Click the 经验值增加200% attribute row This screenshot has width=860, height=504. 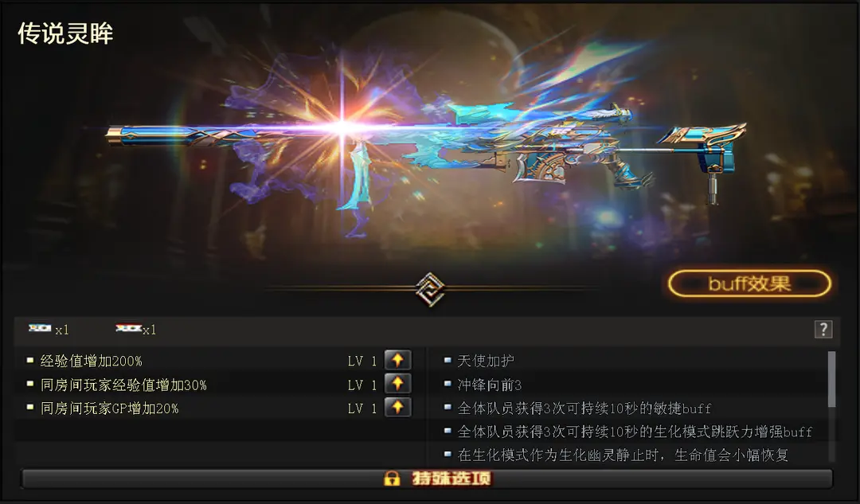click(x=220, y=361)
